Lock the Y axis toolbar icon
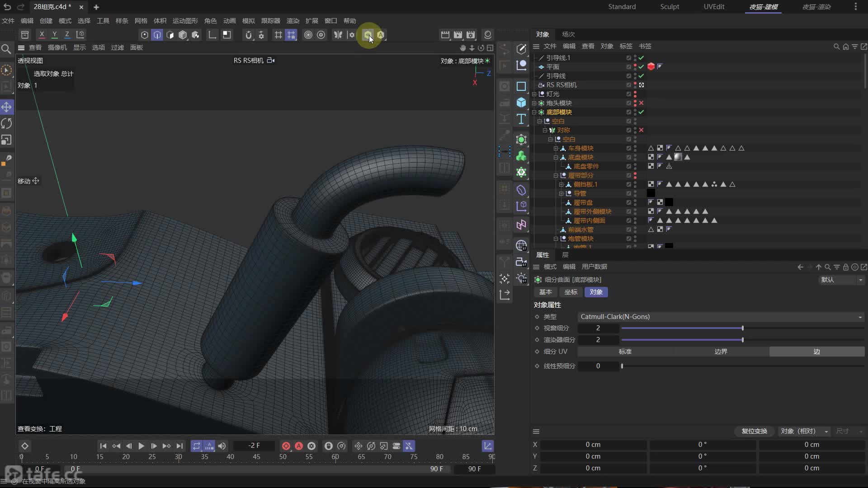 point(54,35)
